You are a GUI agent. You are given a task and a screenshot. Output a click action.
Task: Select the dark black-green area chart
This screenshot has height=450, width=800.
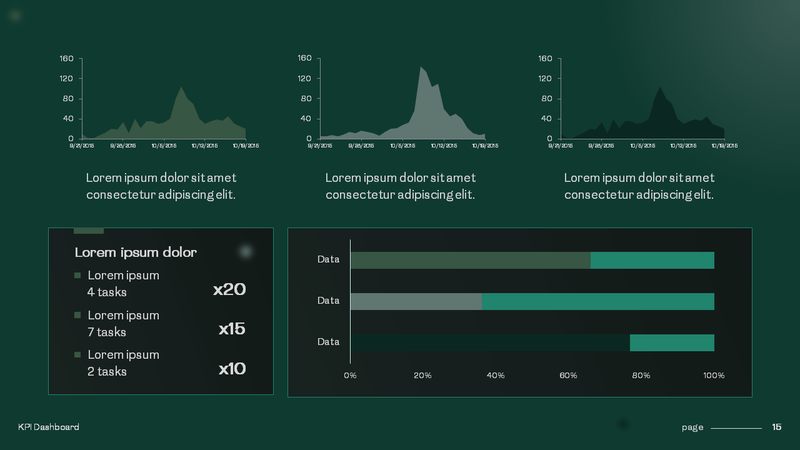click(642, 113)
